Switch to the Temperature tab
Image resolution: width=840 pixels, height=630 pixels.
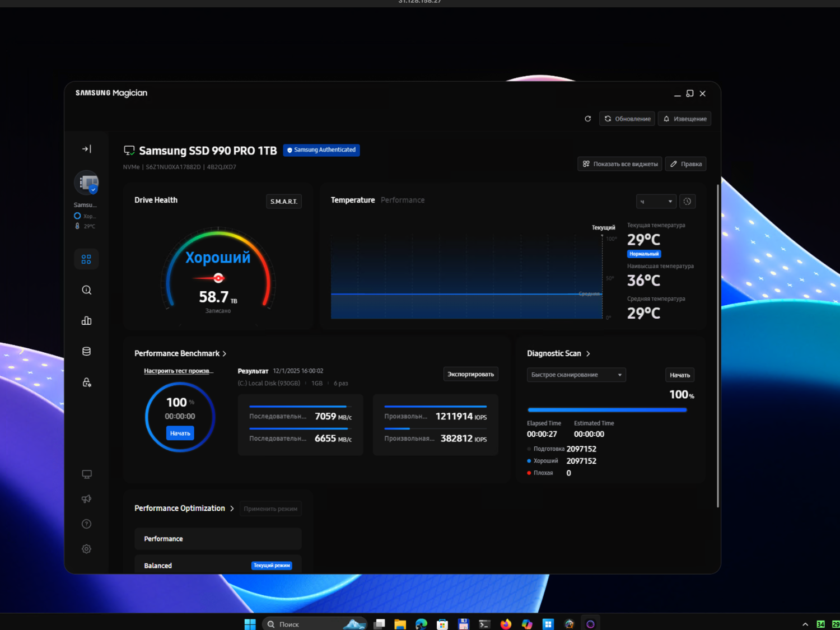tap(353, 200)
